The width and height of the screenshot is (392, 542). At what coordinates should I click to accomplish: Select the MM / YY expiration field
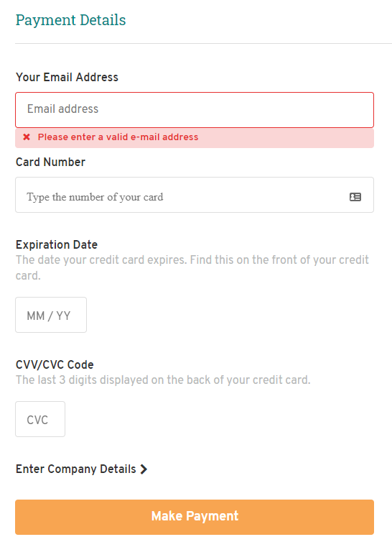[51, 315]
